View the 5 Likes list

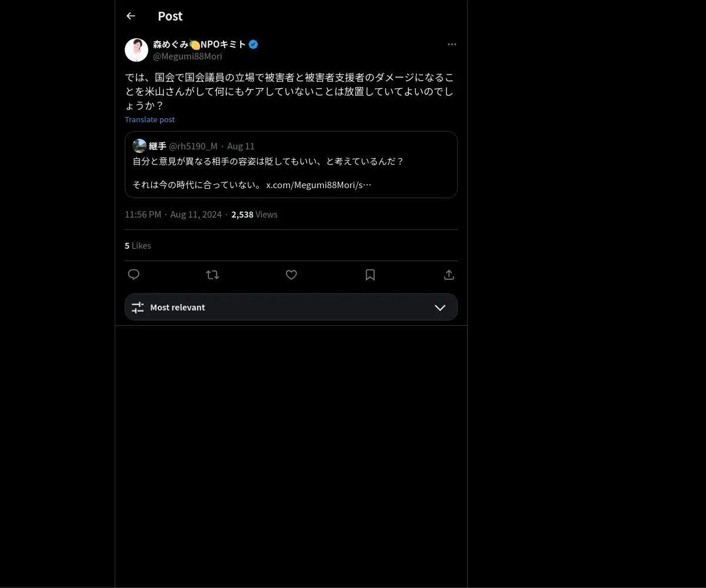[138, 245]
